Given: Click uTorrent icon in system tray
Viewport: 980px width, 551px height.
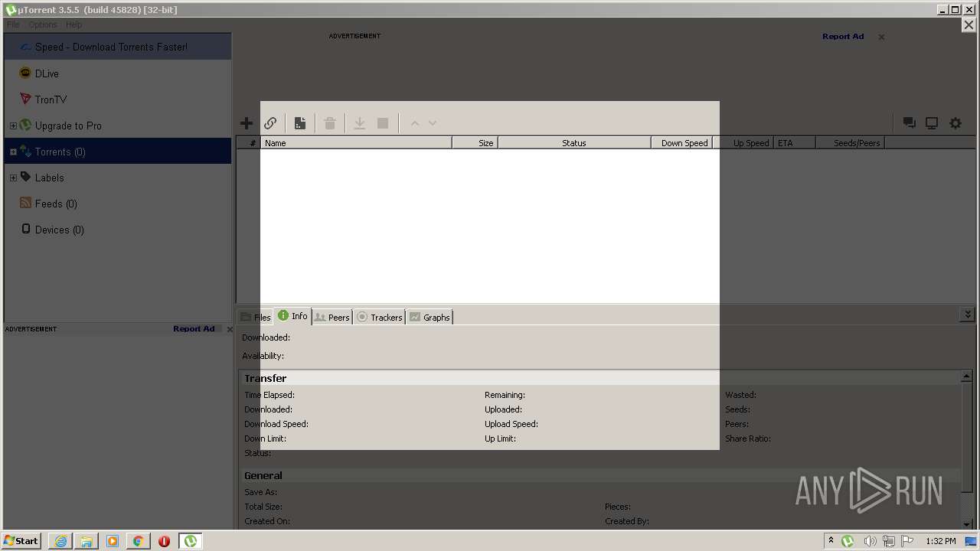Looking at the screenshot, I should (848, 541).
